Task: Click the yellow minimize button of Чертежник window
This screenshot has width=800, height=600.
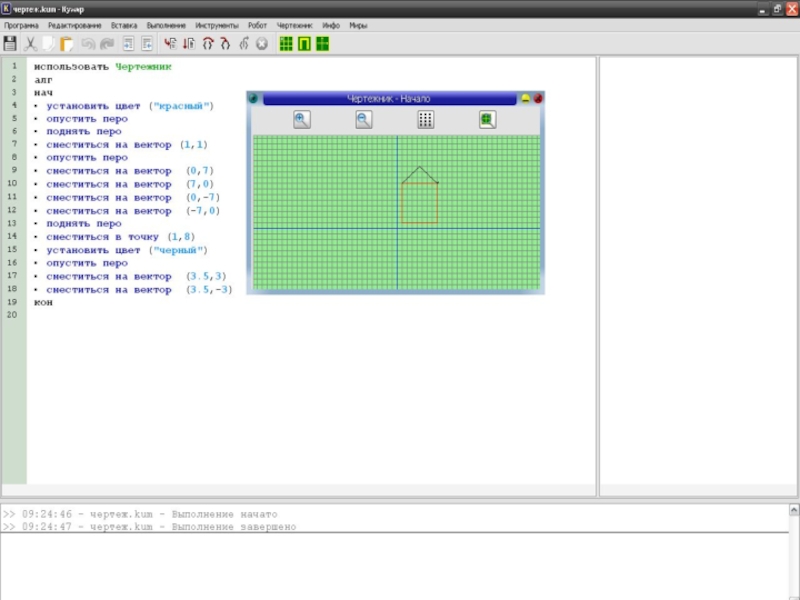Action: click(525, 98)
